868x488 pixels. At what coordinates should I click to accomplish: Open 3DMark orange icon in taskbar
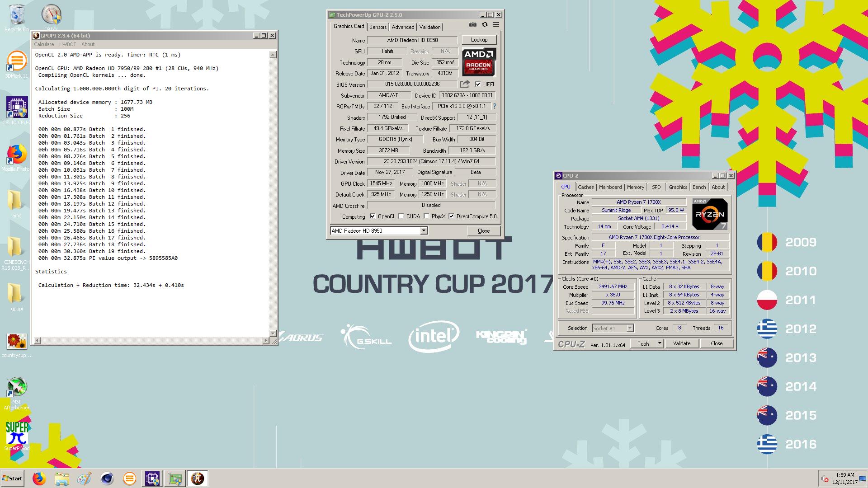[x=130, y=479]
